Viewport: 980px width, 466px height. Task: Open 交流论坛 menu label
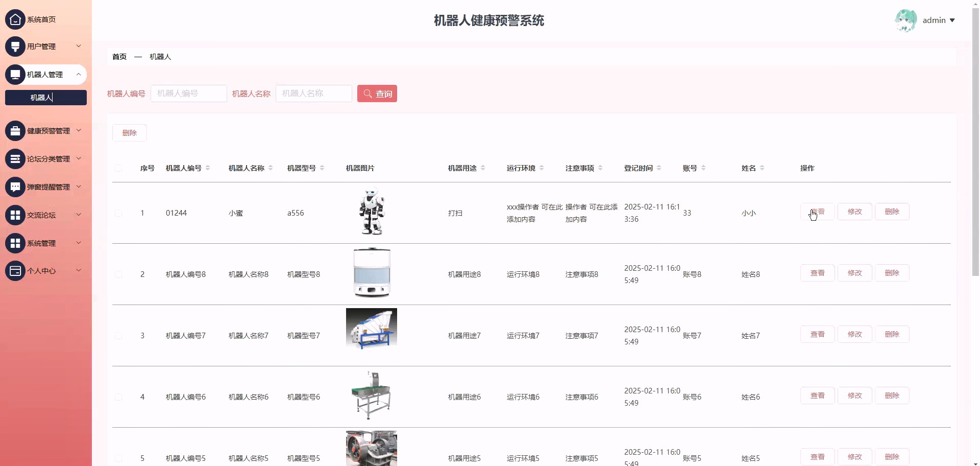(41, 215)
